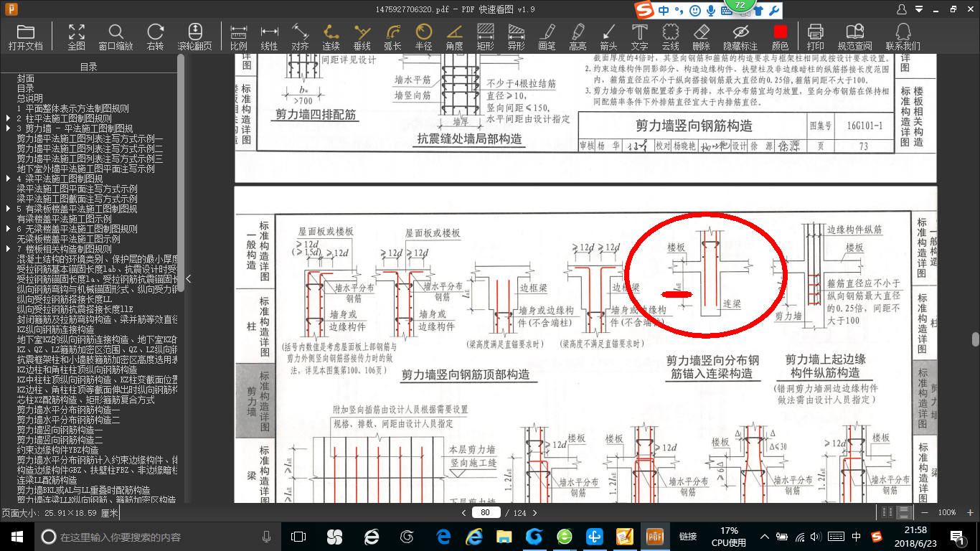Open 联系我们 contact us
Image resolution: width=980 pixels, height=551 pixels.
(x=903, y=37)
